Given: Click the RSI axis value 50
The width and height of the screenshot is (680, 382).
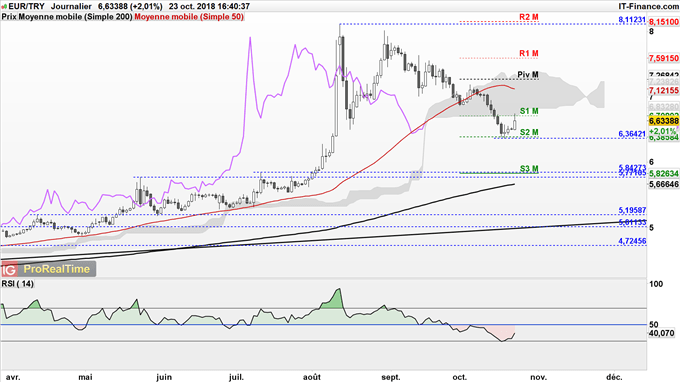Looking at the screenshot, I should 654,324.
